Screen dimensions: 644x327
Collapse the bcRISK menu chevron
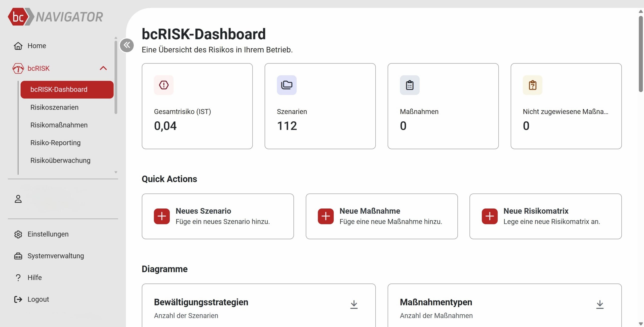pos(103,68)
